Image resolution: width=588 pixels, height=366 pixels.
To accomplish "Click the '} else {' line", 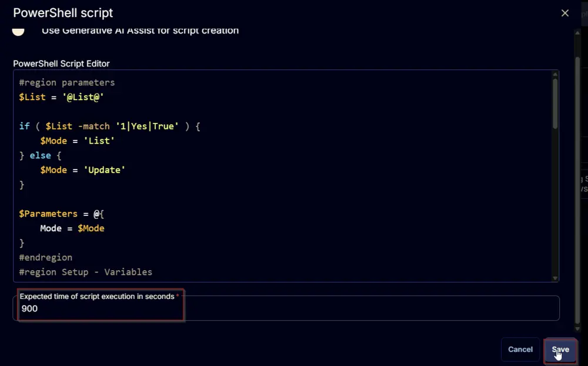I will 40,155.
